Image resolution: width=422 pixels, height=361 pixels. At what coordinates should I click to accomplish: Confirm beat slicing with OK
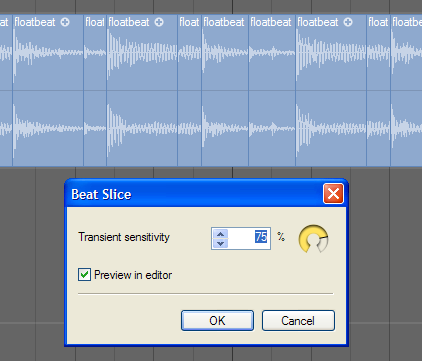point(217,321)
